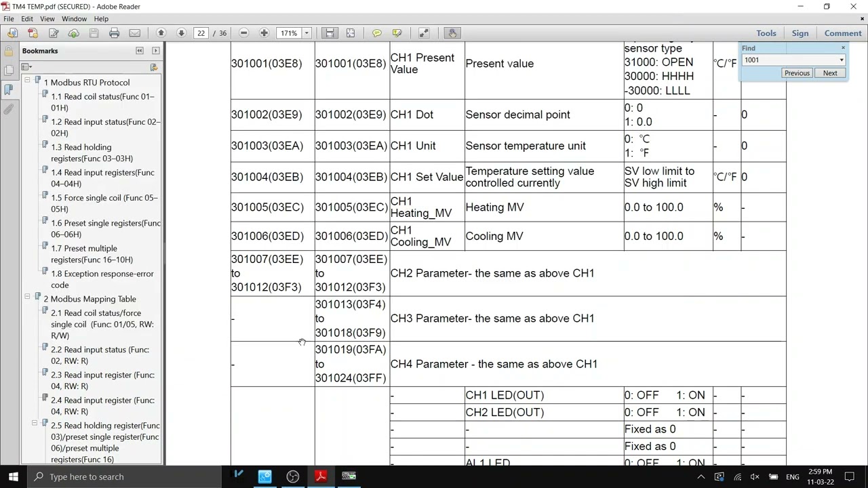The height and width of the screenshot is (488, 868).
Task: Add a sticky note comment icon
Action: [377, 33]
